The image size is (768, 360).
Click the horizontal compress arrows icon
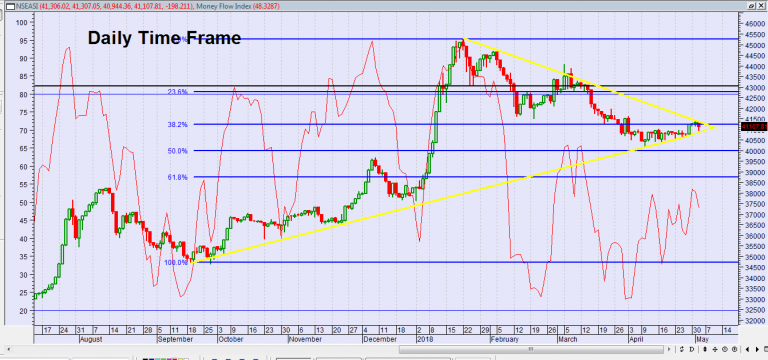pyautogui.click(x=715, y=349)
